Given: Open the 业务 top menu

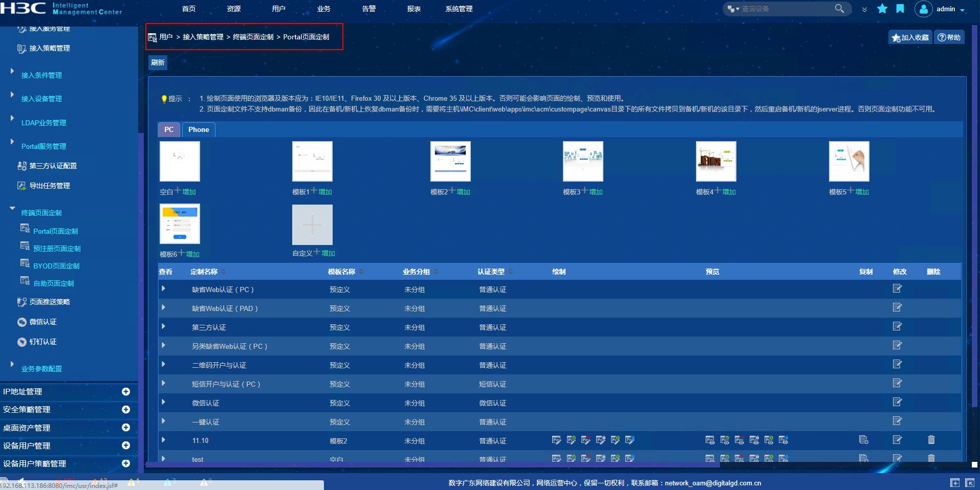Looking at the screenshot, I should pos(324,9).
